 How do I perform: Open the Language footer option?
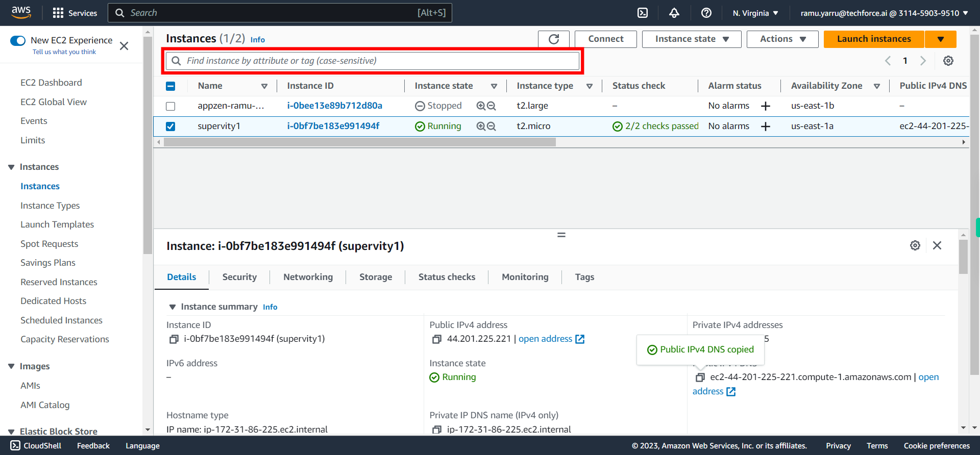142,446
